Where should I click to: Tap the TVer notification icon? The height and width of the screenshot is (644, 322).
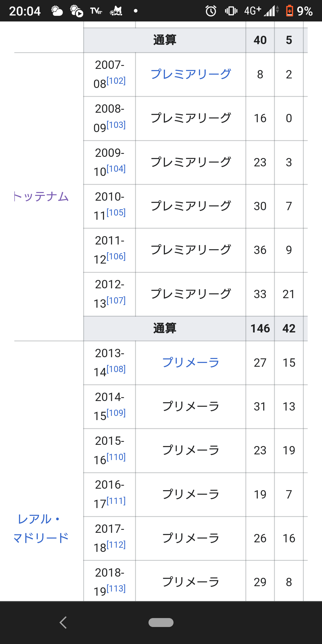(x=96, y=11)
